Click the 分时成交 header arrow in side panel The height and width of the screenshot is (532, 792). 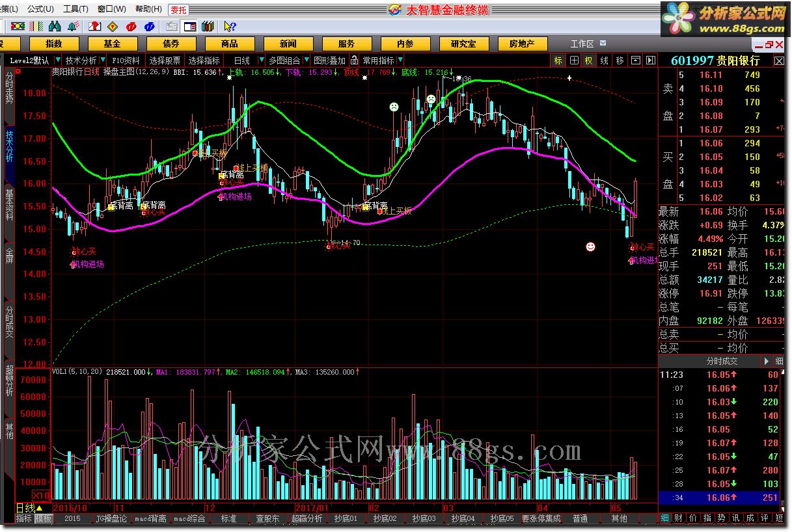pyautogui.click(x=766, y=361)
